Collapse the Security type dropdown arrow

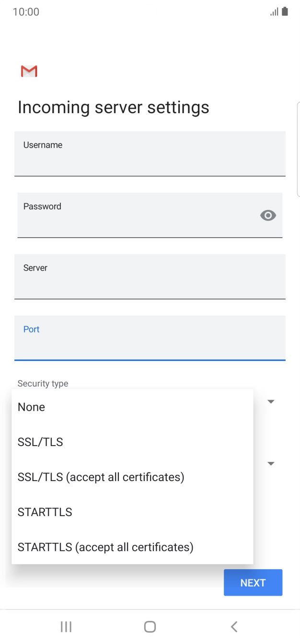pyautogui.click(x=271, y=402)
